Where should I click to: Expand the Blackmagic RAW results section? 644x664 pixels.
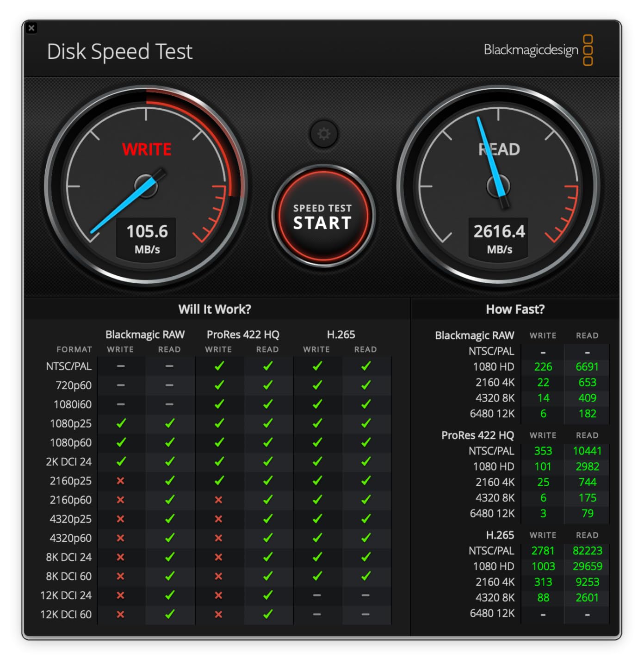pos(474,335)
